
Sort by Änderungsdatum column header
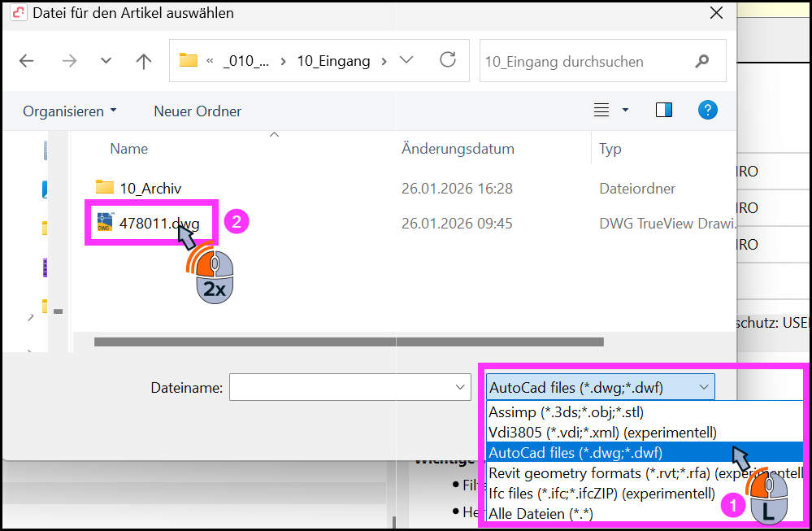click(458, 149)
